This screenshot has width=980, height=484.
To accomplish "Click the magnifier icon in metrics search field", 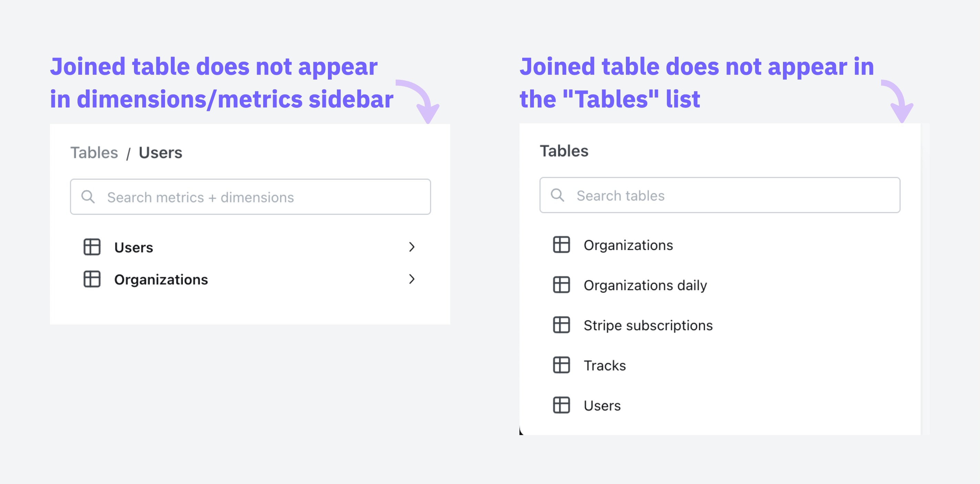I will 88,197.
